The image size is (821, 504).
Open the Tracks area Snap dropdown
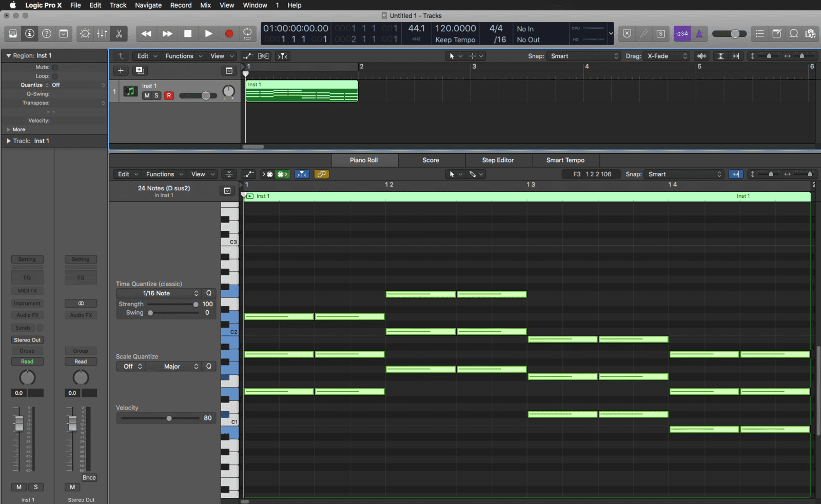coord(584,56)
